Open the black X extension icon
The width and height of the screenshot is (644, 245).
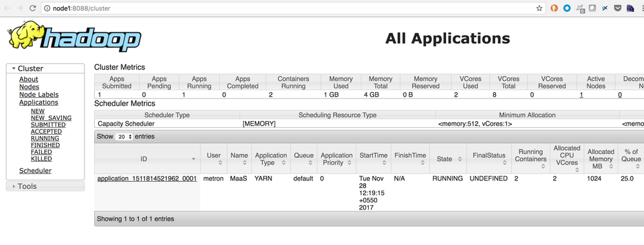tap(605, 8)
